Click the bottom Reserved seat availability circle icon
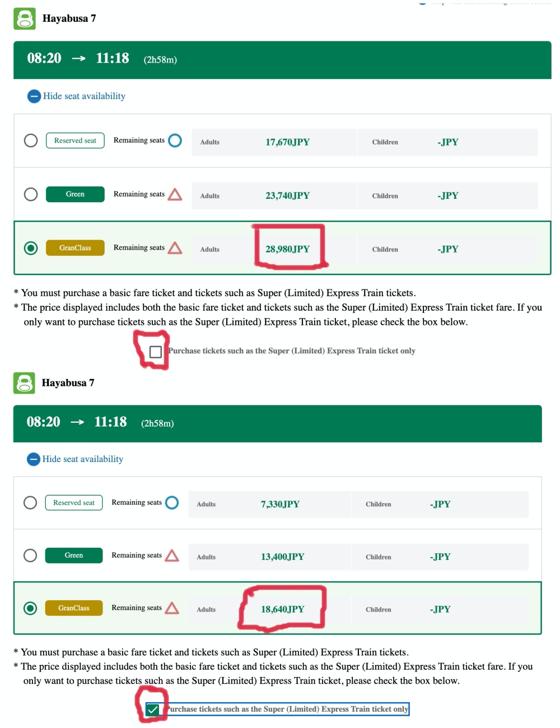This screenshot has width=560, height=728. point(172,503)
